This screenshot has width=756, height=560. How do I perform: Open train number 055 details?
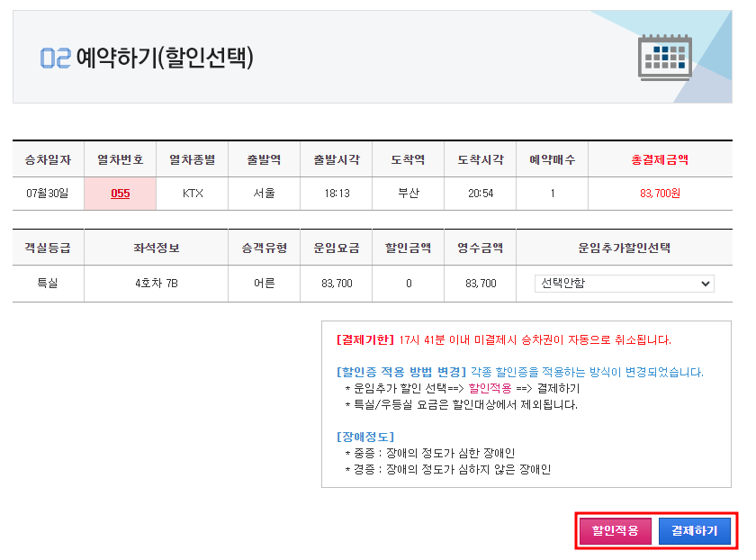pyautogui.click(x=120, y=193)
